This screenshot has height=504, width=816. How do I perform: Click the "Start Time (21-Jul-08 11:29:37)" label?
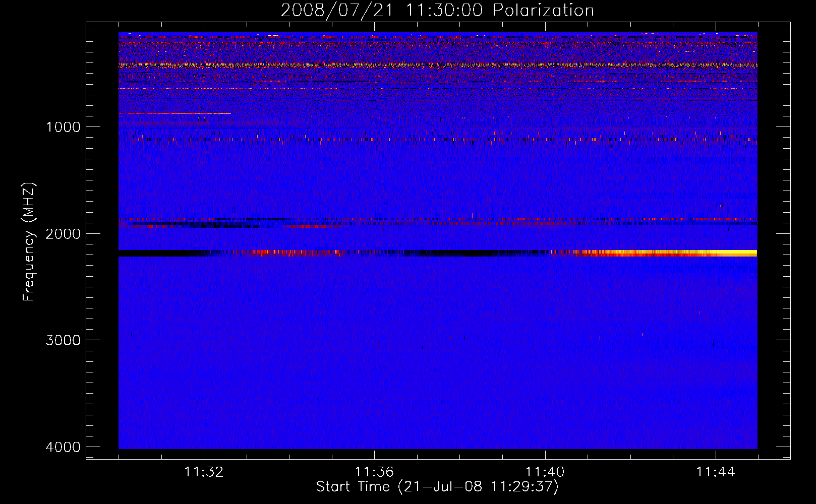point(437,487)
